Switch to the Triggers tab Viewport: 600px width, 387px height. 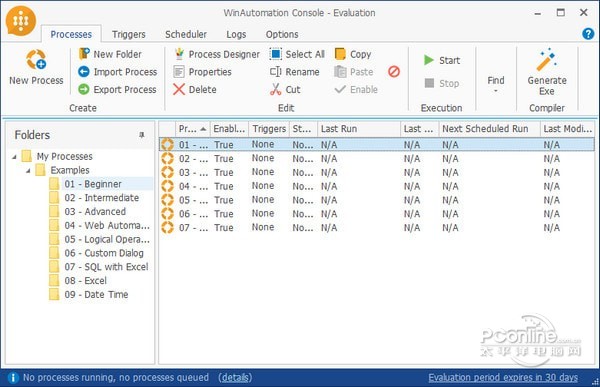tap(129, 34)
